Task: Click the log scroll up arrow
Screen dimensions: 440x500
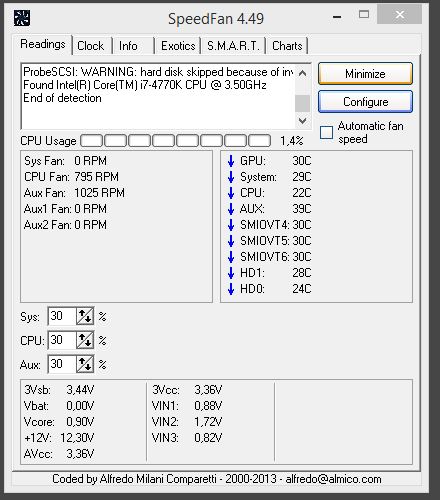Action: point(302,72)
